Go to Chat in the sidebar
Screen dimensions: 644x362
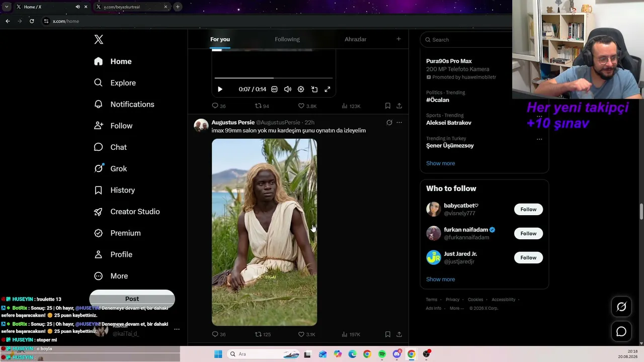110,147
